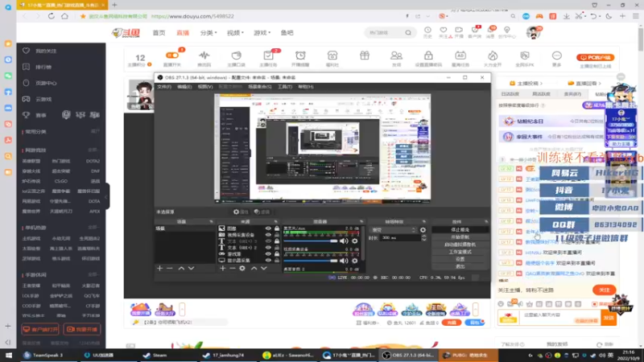Go to browser home page

point(64,16)
